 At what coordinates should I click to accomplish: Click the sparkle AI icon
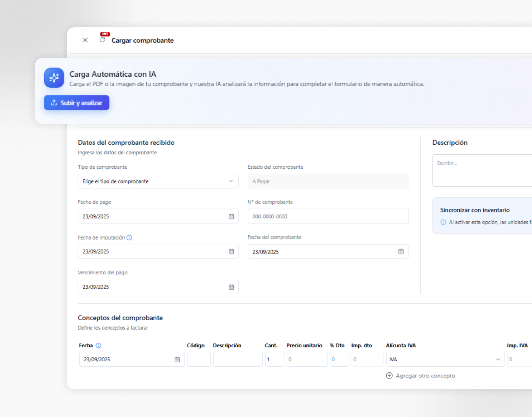pyautogui.click(x=54, y=78)
